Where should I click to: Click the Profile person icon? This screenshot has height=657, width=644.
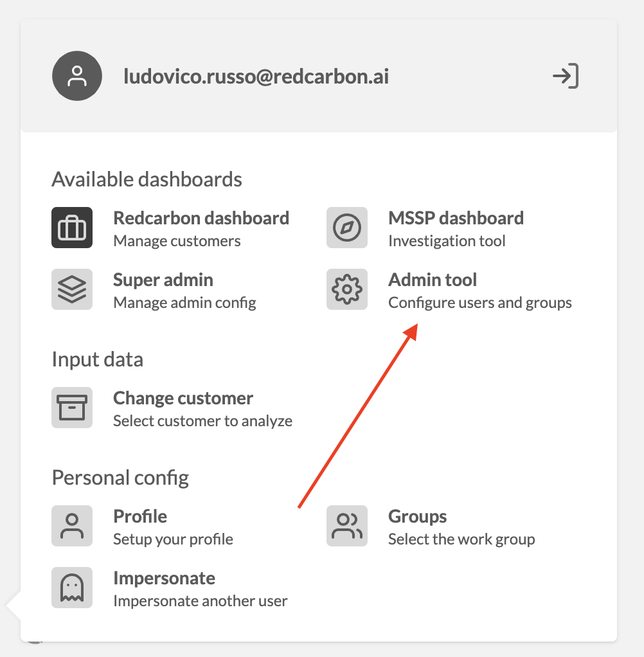click(x=72, y=526)
